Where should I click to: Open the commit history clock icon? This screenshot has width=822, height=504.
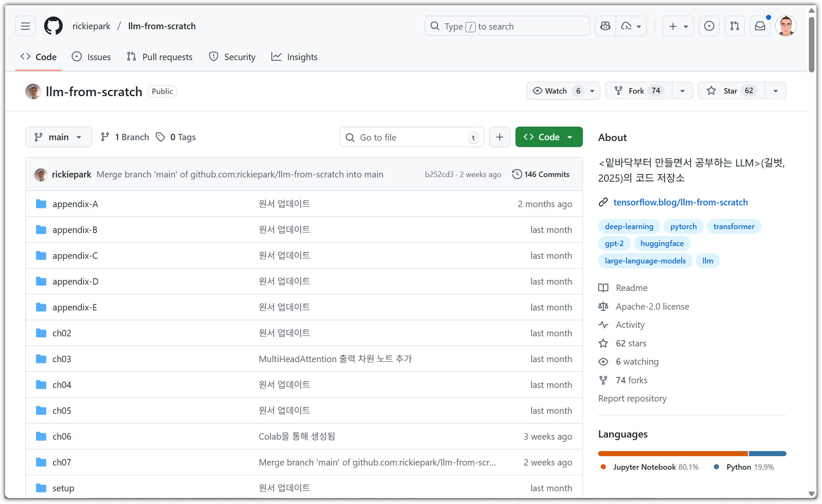(517, 174)
